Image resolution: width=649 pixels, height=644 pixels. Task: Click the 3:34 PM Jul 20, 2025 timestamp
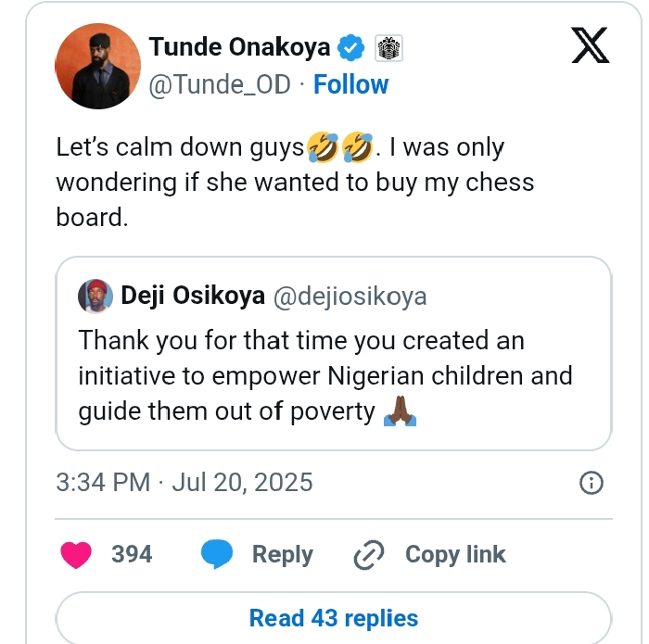pyautogui.click(x=185, y=483)
